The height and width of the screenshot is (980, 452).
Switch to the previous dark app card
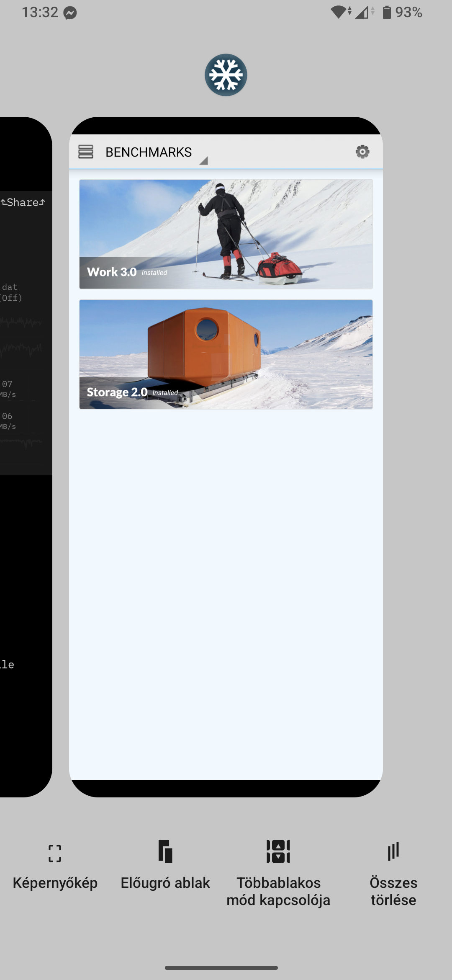pyautogui.click(x=26, y=457)
